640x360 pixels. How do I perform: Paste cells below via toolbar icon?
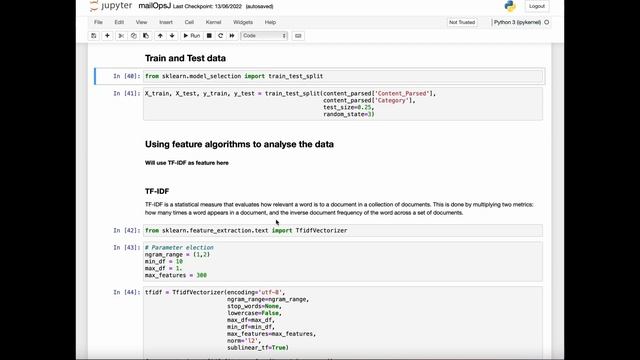click(146, 36)
